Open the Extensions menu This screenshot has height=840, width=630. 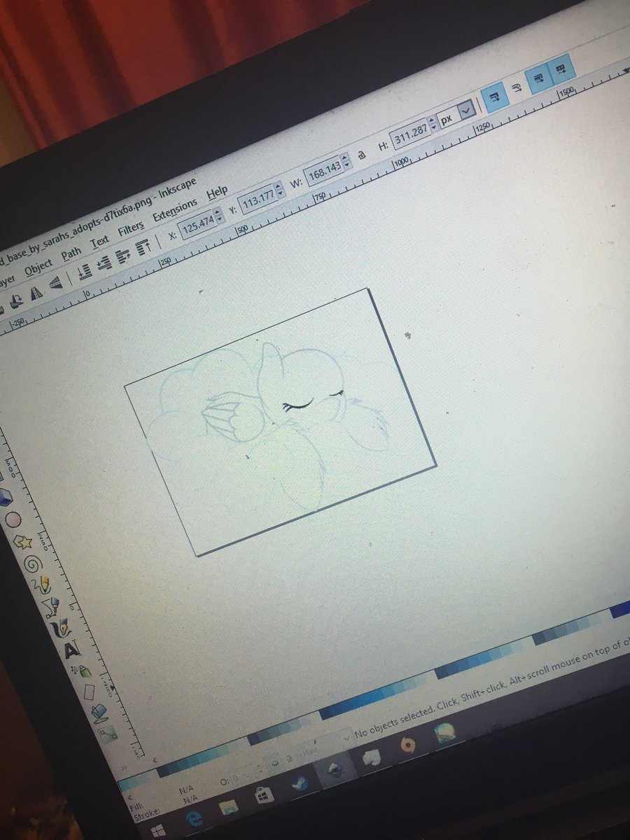tap(175, 209)
